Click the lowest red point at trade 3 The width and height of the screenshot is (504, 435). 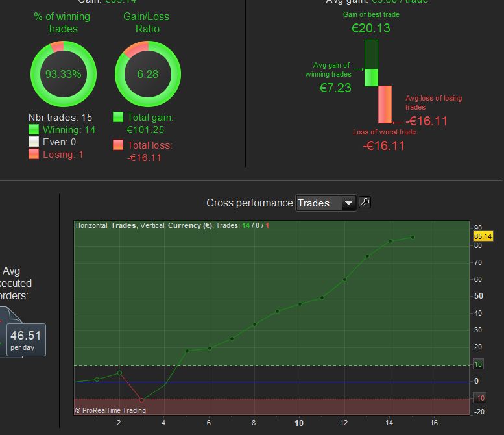(141, 400)
